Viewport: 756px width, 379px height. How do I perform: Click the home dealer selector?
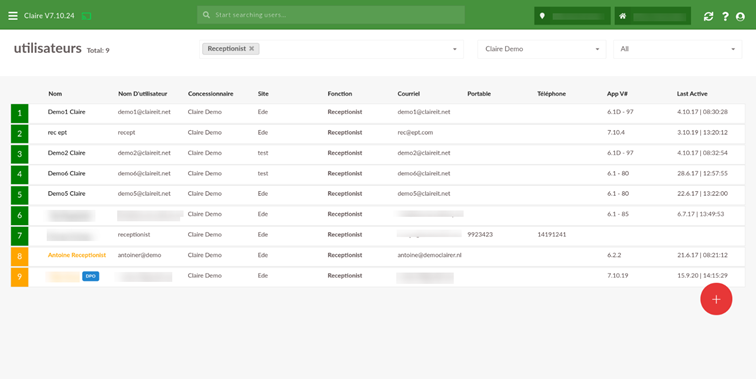tap(653, 16)
